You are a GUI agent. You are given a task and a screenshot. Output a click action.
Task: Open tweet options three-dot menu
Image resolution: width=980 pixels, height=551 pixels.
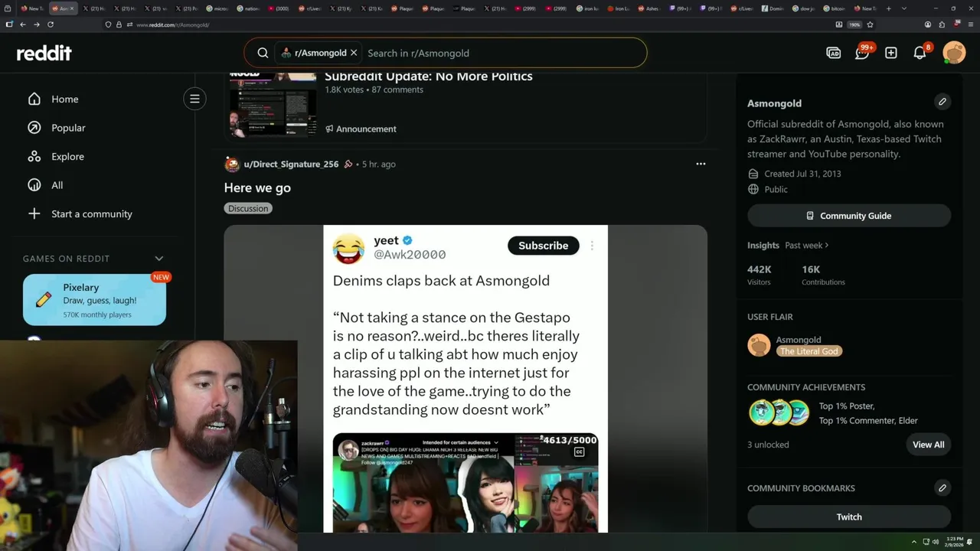pos(592,246)
